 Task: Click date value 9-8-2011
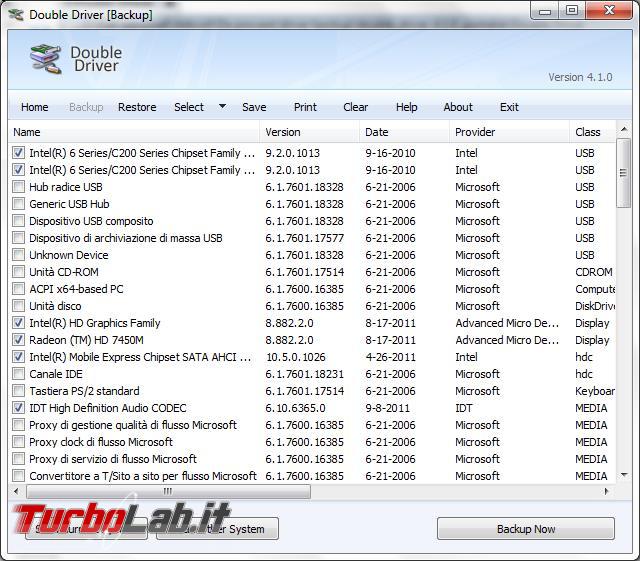click(387, 408)
